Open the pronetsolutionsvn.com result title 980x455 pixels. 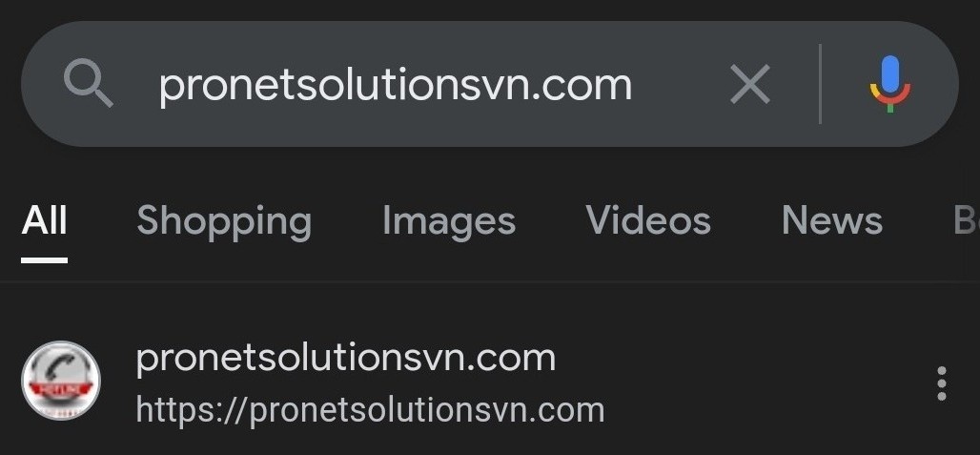coord(346,359)
